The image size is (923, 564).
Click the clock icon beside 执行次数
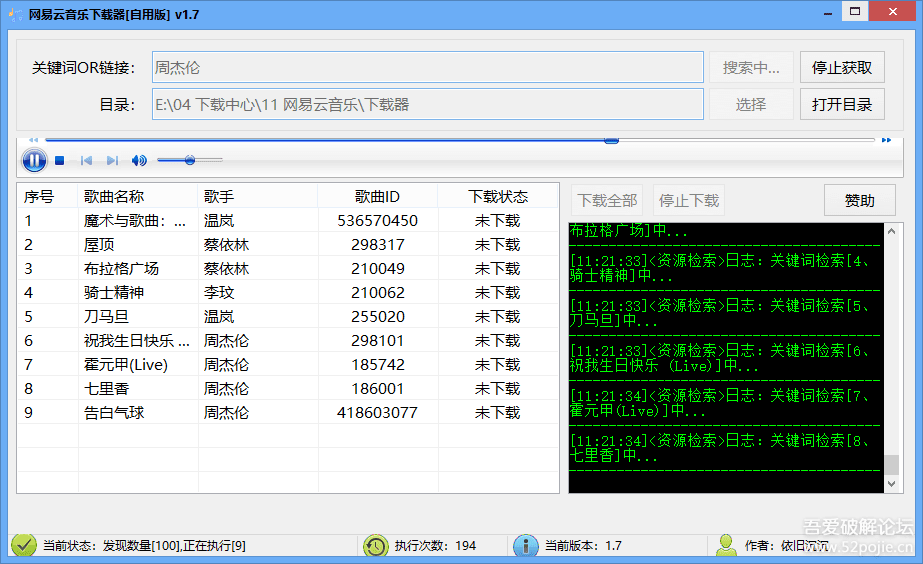(376, 546)
